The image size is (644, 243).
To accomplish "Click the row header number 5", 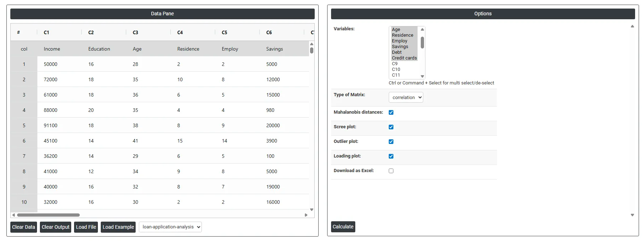I will pos(24,125).
